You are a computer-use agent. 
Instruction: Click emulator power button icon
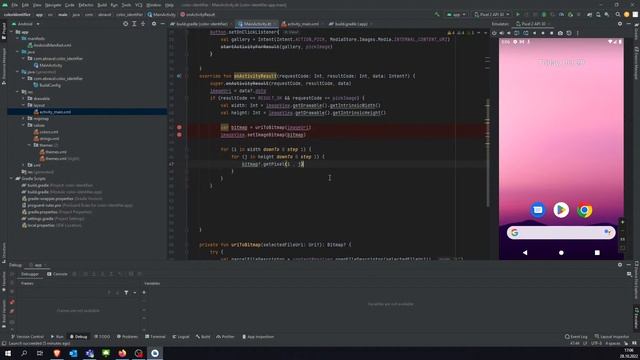[x=494, y=33]
